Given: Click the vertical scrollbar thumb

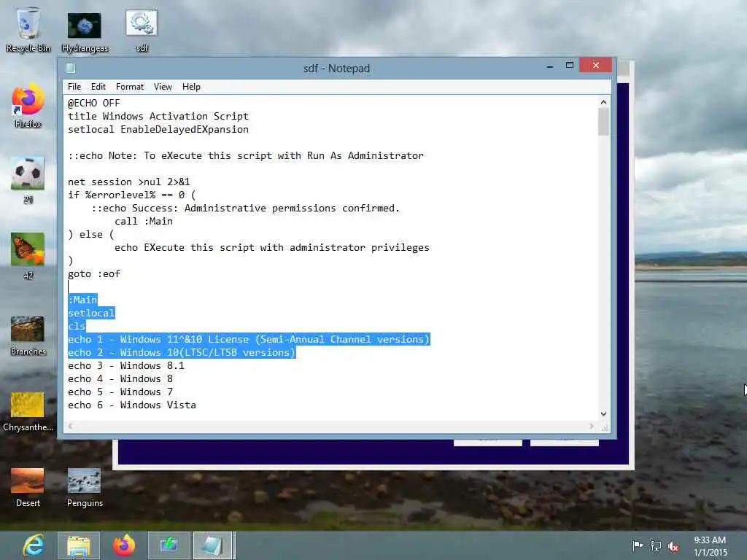Looking at the screenshot, I should point(603,122).
